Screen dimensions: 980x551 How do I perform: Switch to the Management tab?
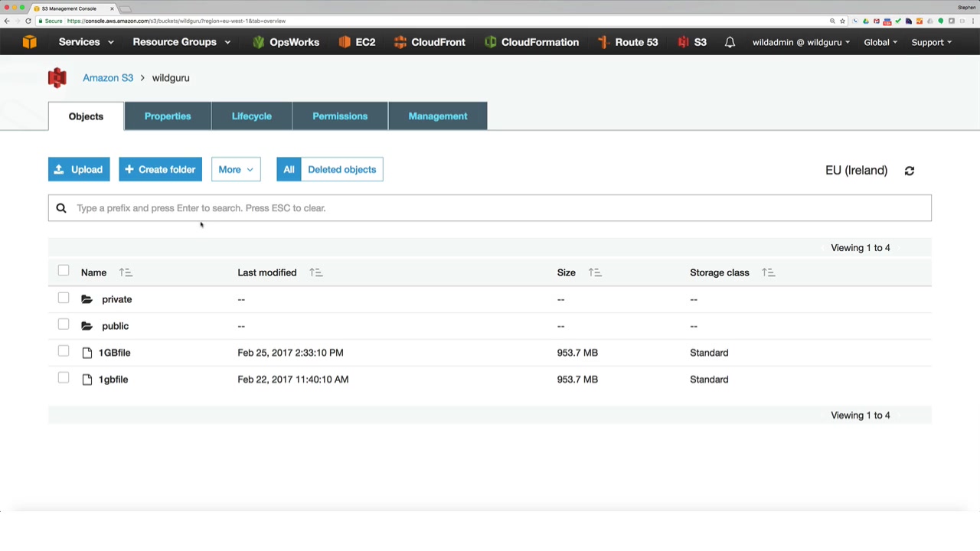coord(438,116)
